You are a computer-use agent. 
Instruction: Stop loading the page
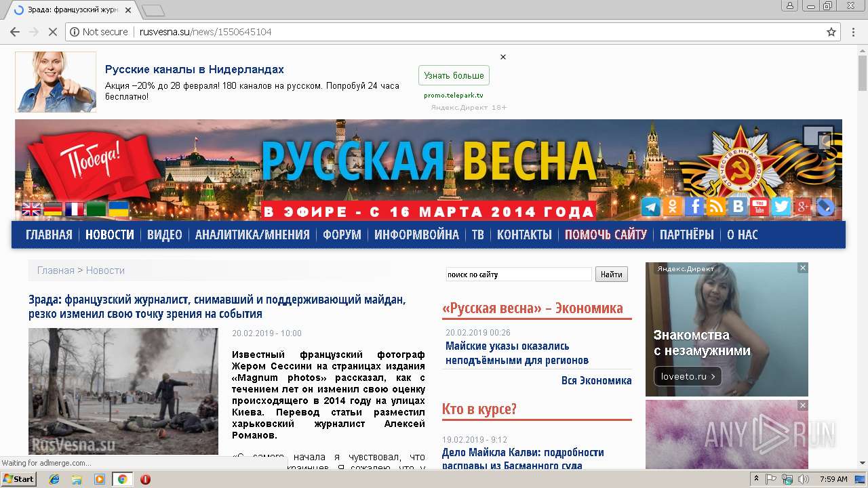pyautogui.click(x=53, y=32)
